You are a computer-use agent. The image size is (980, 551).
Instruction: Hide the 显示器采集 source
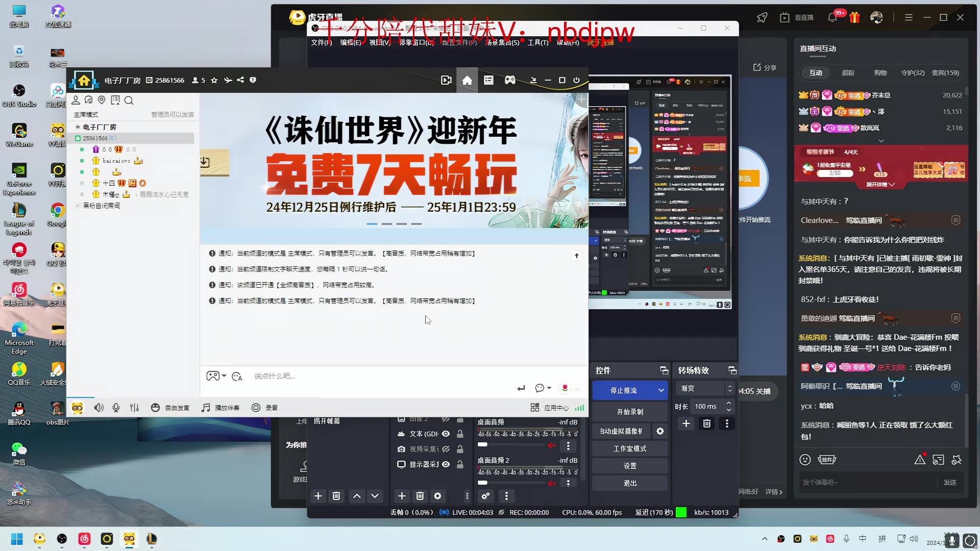tap(446, 464)
